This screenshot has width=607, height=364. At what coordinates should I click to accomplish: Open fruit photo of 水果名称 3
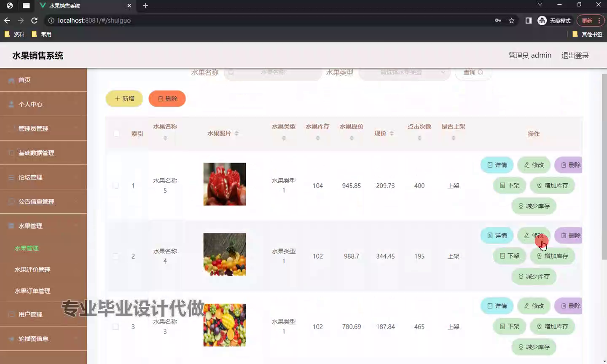225,325
